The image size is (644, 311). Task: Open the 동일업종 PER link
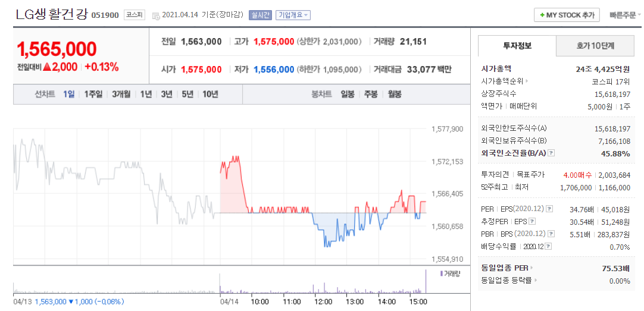504,268
